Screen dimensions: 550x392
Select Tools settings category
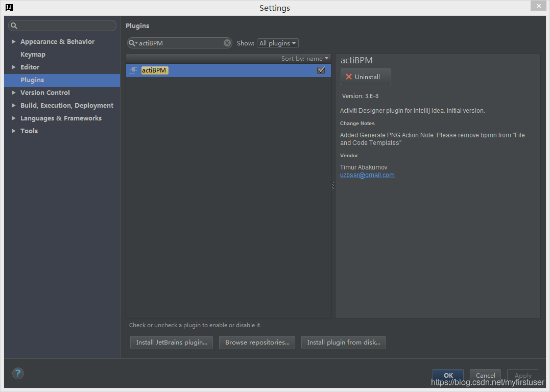click(29, 131)
